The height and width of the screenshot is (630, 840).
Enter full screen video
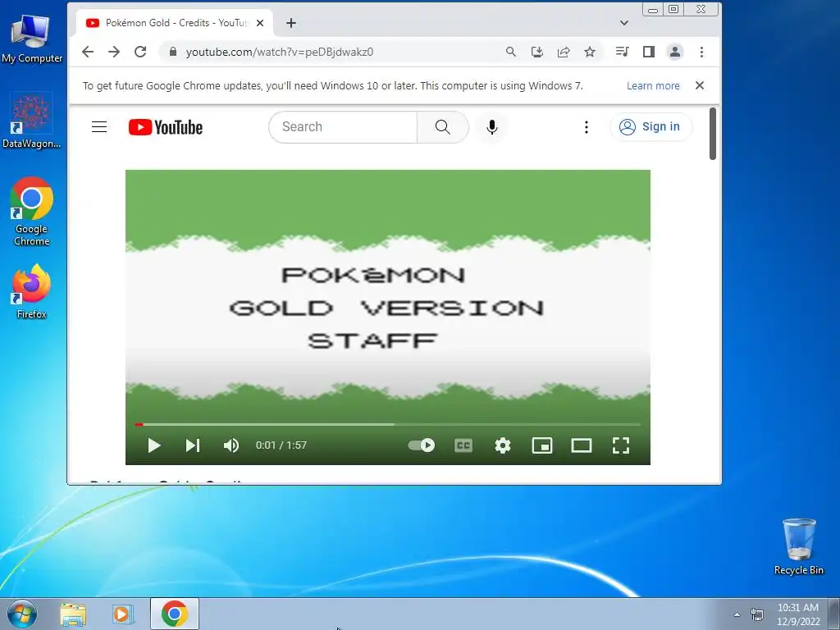[621, 445]
